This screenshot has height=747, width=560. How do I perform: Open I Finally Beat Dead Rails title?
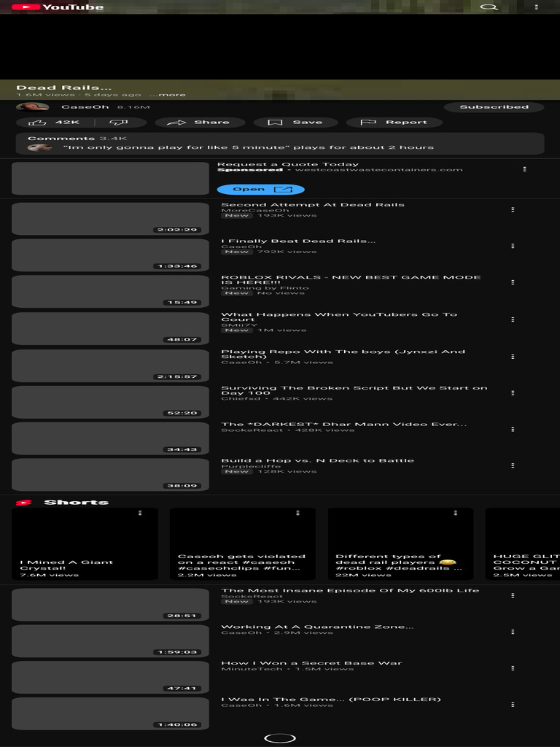[x=298, y=241]
